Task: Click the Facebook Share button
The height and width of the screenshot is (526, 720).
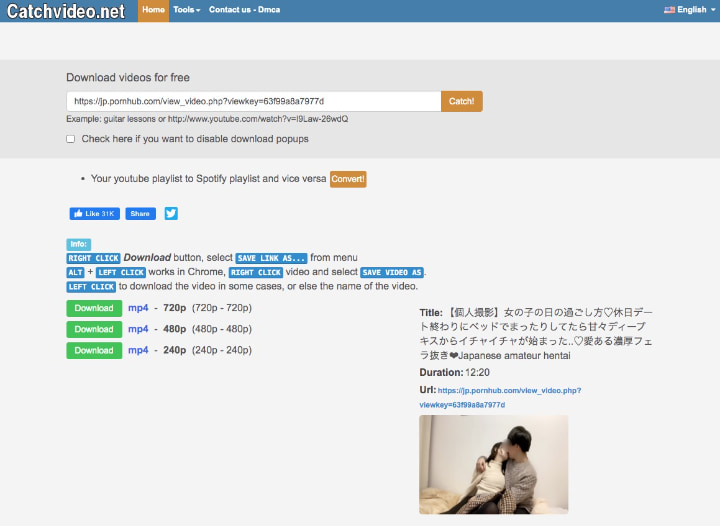Action: (x=140, y=213)
